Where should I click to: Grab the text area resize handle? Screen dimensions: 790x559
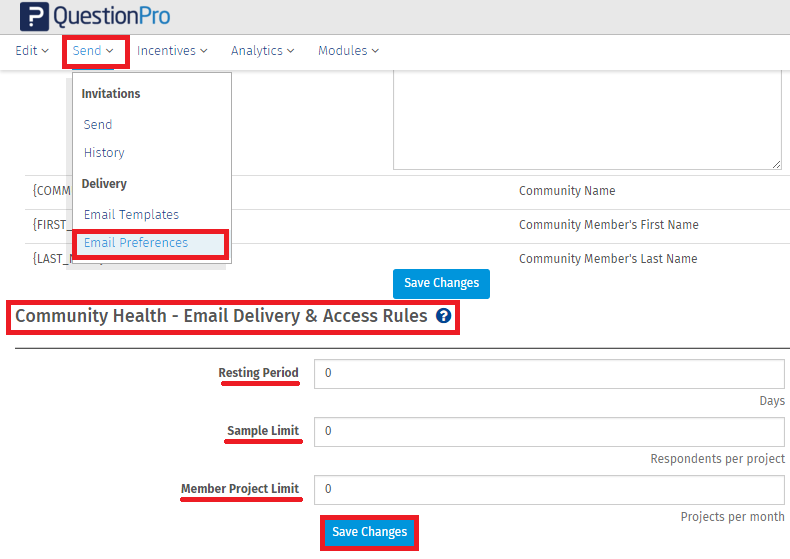pos(776,164)
